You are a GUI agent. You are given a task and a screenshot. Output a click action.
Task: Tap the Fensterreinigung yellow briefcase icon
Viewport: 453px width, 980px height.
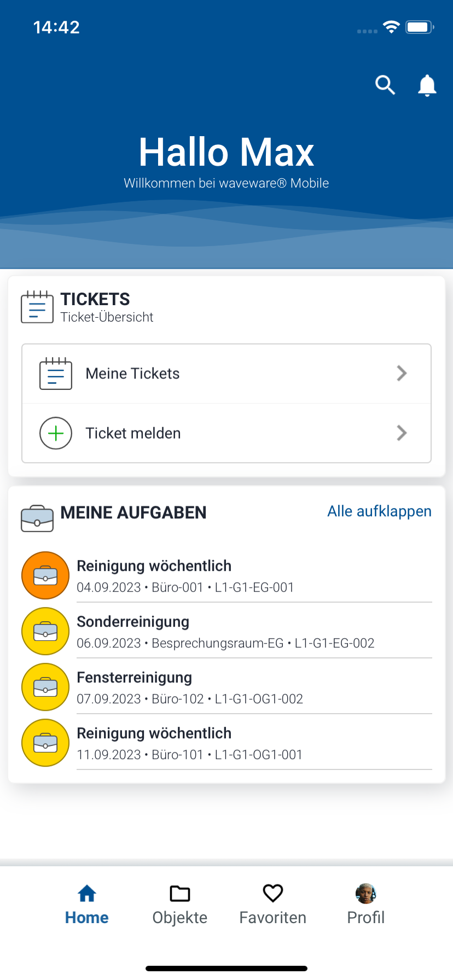[45, 687]
